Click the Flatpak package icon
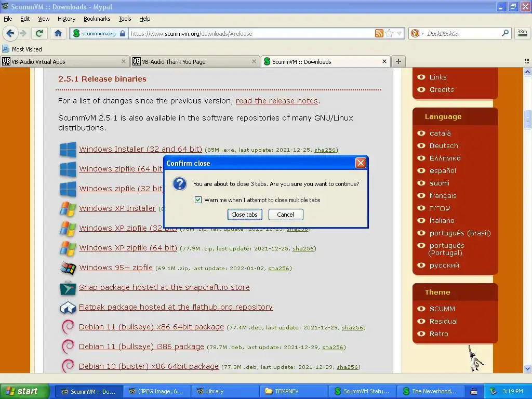The image size is (532, 399). pos(68,308)
